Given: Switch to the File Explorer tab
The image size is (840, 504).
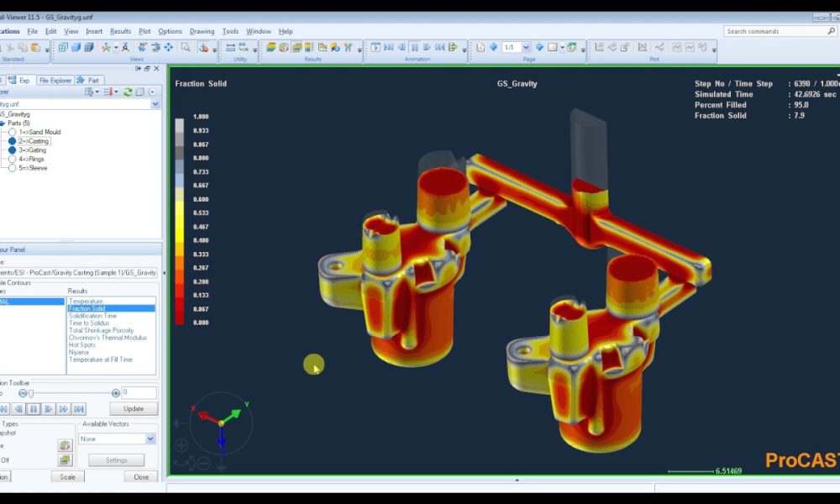Looking at the screenshot, I should coord(55,80).
